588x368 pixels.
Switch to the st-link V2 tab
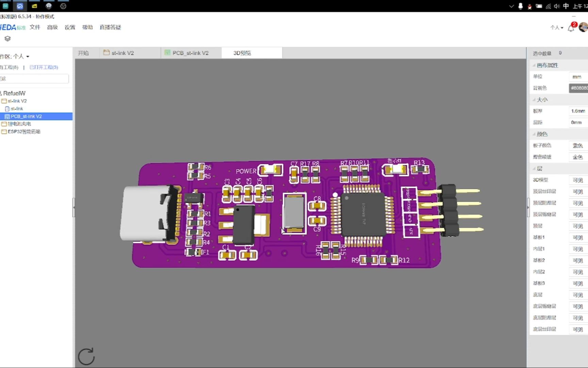pyautogui.click(x=122, y=53)
